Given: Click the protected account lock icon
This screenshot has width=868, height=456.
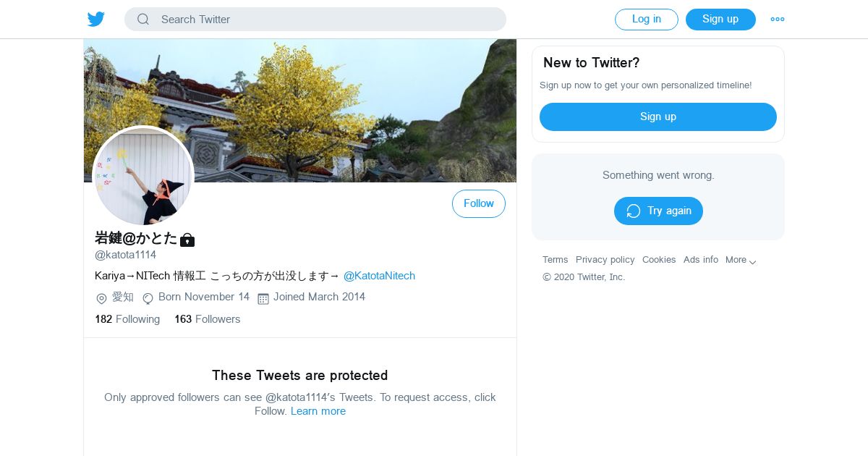Looking at the screenshot, I should coord(187,240).
